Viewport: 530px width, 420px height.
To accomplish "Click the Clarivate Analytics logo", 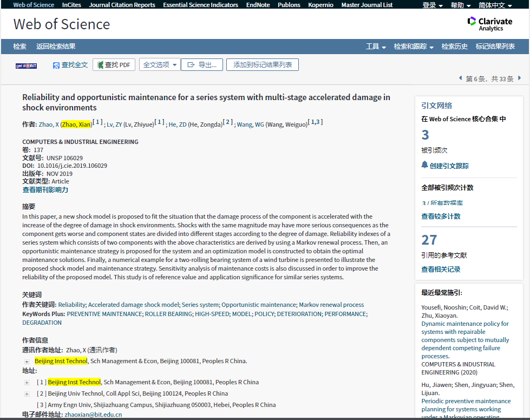I will (489, 24).
